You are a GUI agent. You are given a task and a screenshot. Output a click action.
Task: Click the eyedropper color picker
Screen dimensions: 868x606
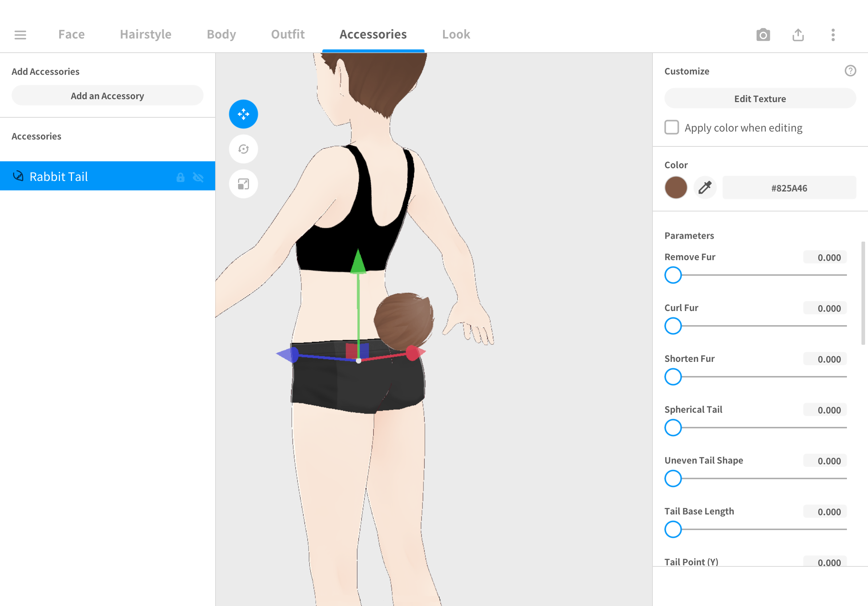705,187
